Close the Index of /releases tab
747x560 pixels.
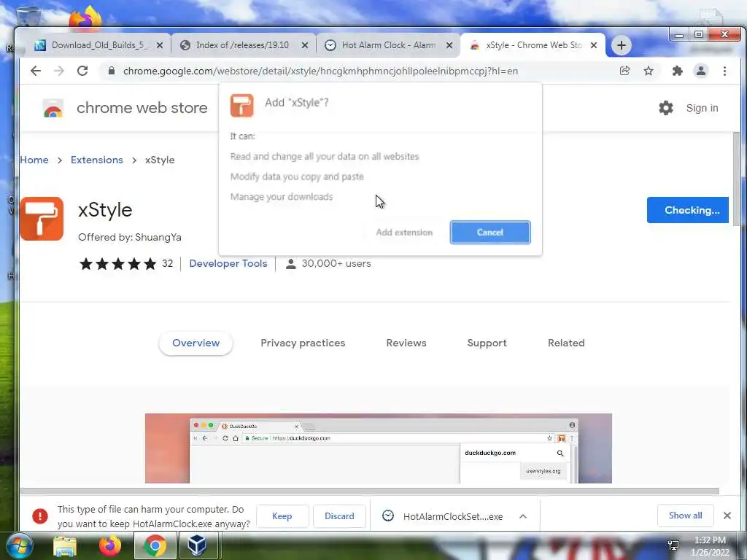tap(305, 45)
